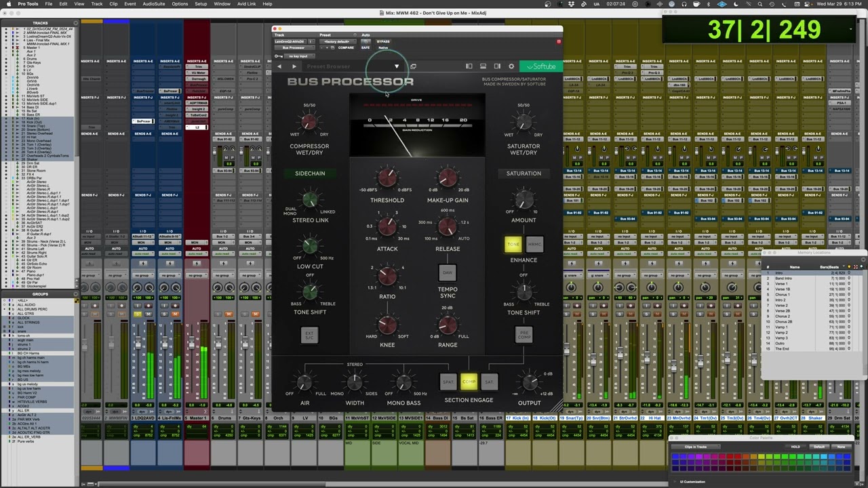The width and height of the screenshot is (868, 488).
Task: Click None in the Color Palette
Action: 842,447
